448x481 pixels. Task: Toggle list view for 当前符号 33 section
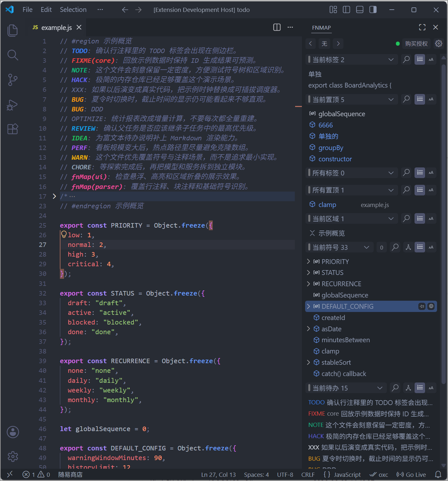pos(420,247)
